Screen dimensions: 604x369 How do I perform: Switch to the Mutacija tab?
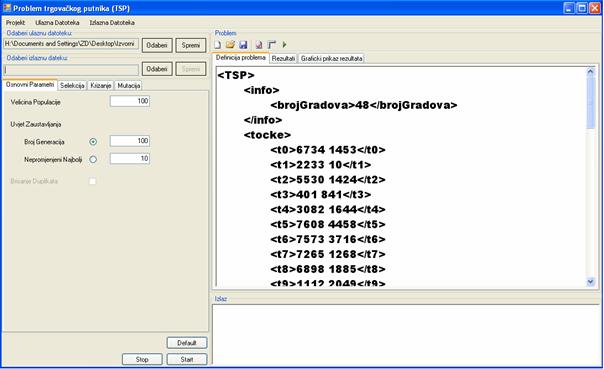(x=129, y=86)
